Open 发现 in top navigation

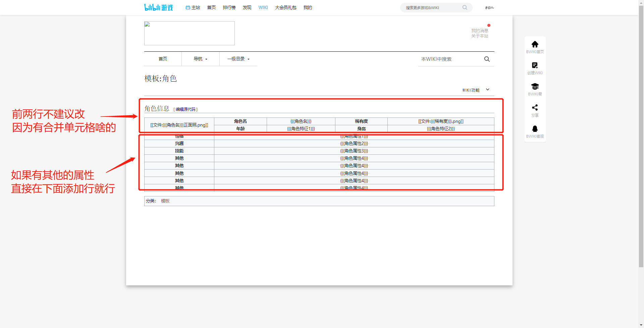pyautogui.click(x=247, y=7)
